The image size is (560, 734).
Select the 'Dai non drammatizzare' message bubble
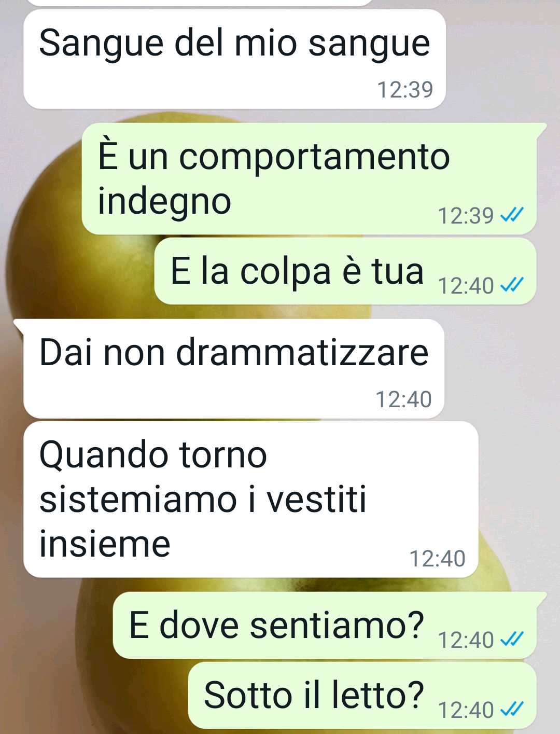tap(234, 369)
